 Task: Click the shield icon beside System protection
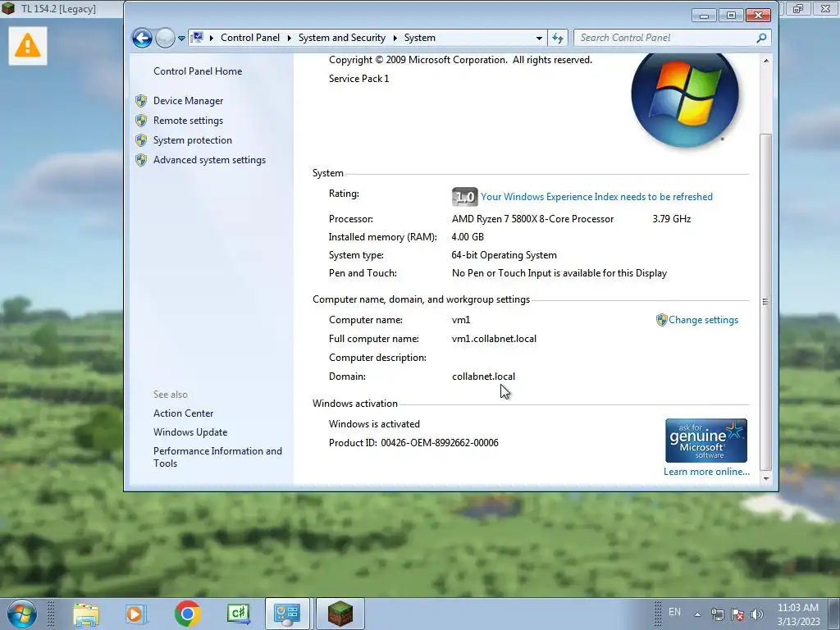(x=141, y=140)
